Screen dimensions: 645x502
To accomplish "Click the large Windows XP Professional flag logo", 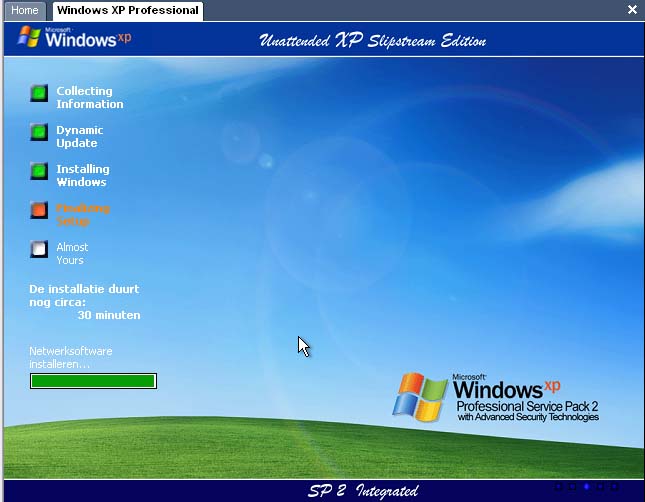I will click(420, 397).
